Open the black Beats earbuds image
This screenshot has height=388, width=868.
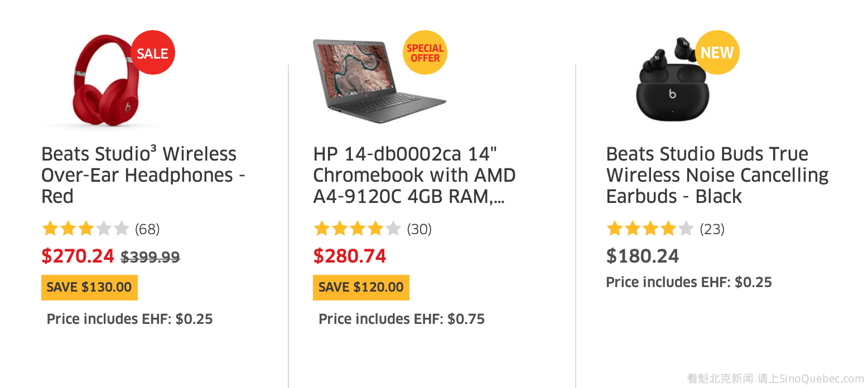click(672, 84)
